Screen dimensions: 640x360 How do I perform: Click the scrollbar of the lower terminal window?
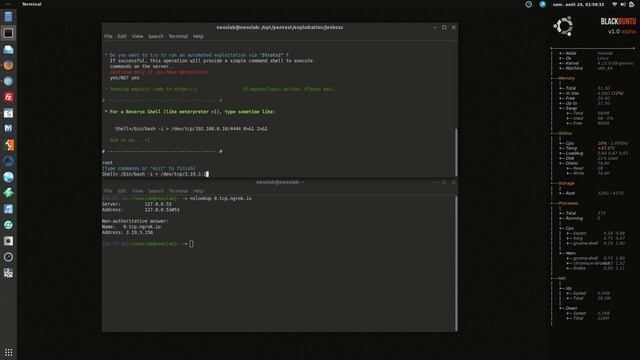(x=456, y=263)
